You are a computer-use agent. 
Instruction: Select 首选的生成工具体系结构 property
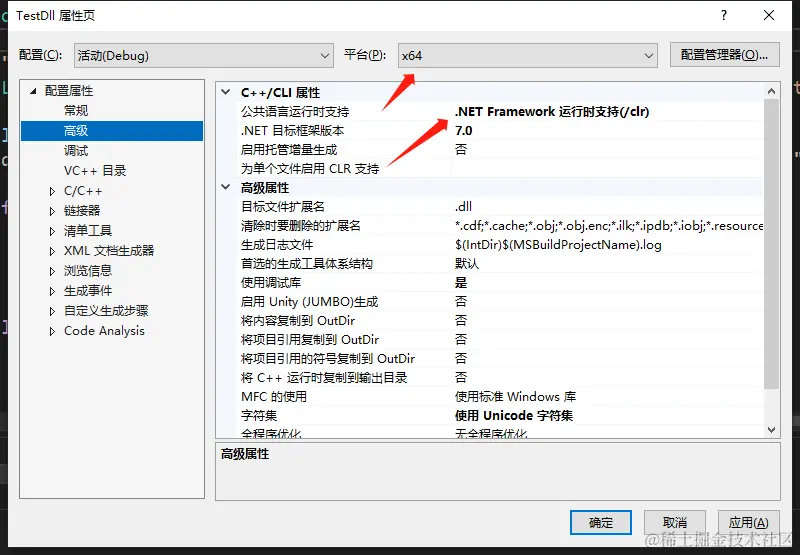[x=307, y=264]
